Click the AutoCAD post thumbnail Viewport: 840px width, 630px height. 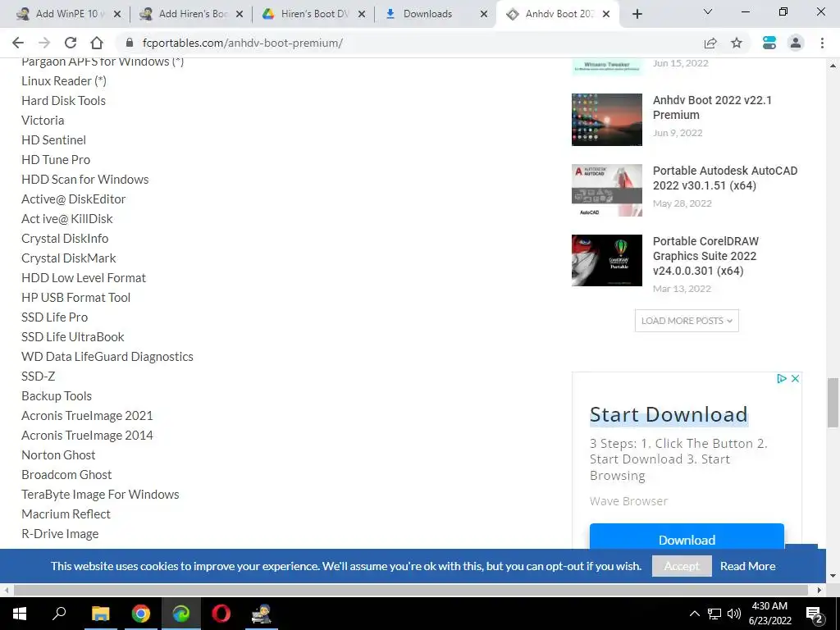point(606,190)
